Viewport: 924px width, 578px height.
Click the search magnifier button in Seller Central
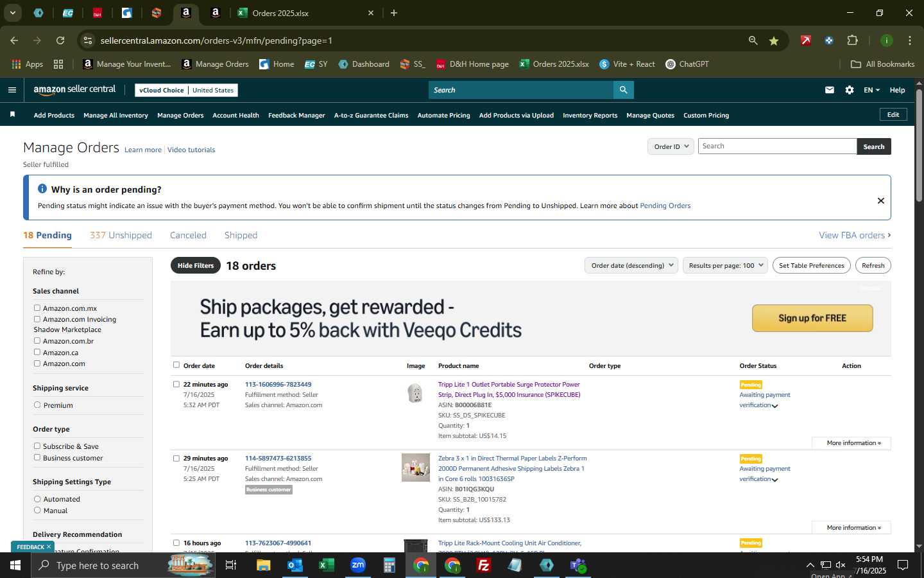pyautogui.click(x=623, y=90)
